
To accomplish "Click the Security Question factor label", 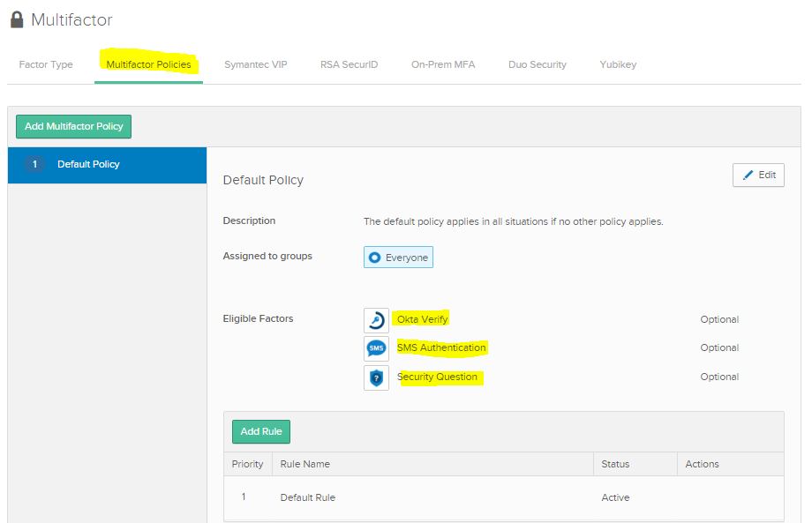I will tap(437, 377).
